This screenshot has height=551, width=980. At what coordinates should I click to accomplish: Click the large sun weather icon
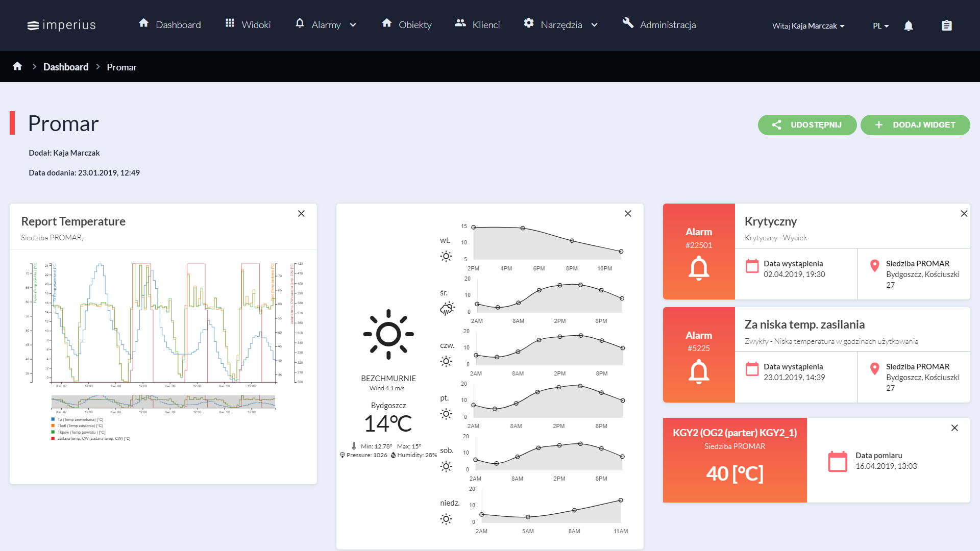click(x=388, y=334)
